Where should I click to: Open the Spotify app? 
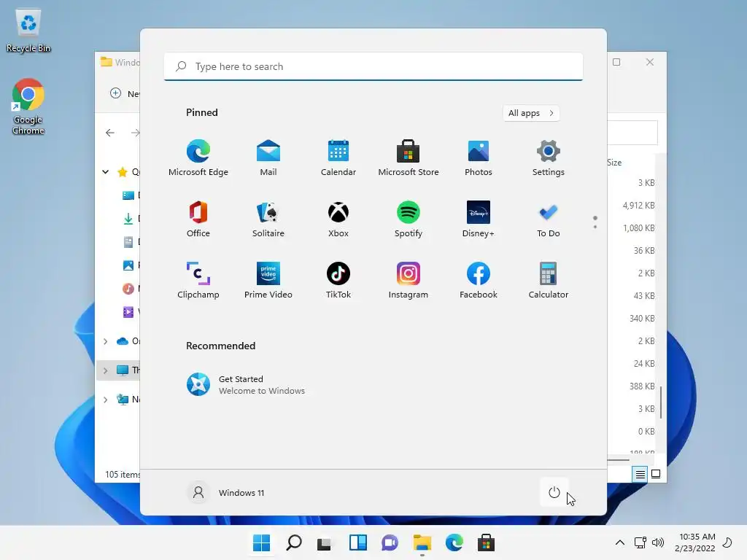pos(409,219)
